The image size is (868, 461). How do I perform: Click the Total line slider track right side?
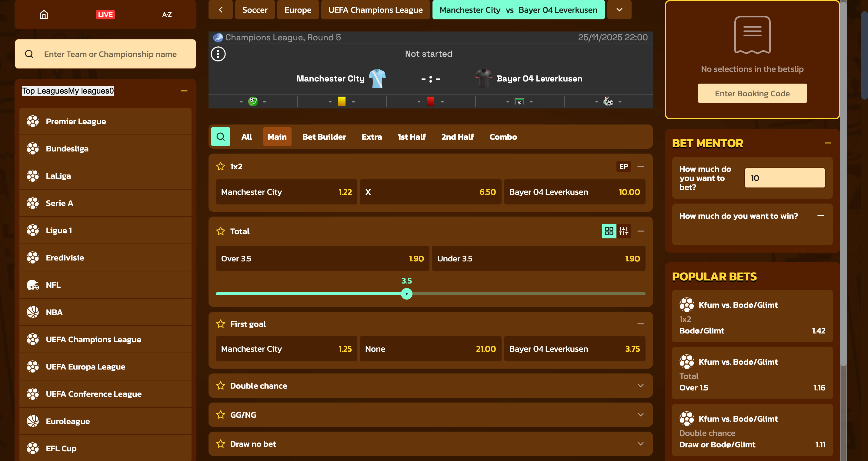pyautogui.click(x=529, y=294)
